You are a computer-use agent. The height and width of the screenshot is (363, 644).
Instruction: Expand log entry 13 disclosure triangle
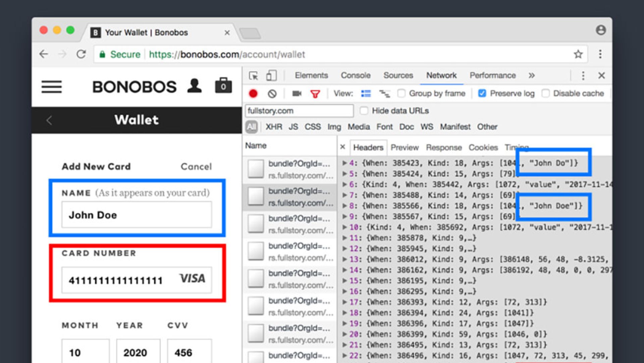[344, 259]
